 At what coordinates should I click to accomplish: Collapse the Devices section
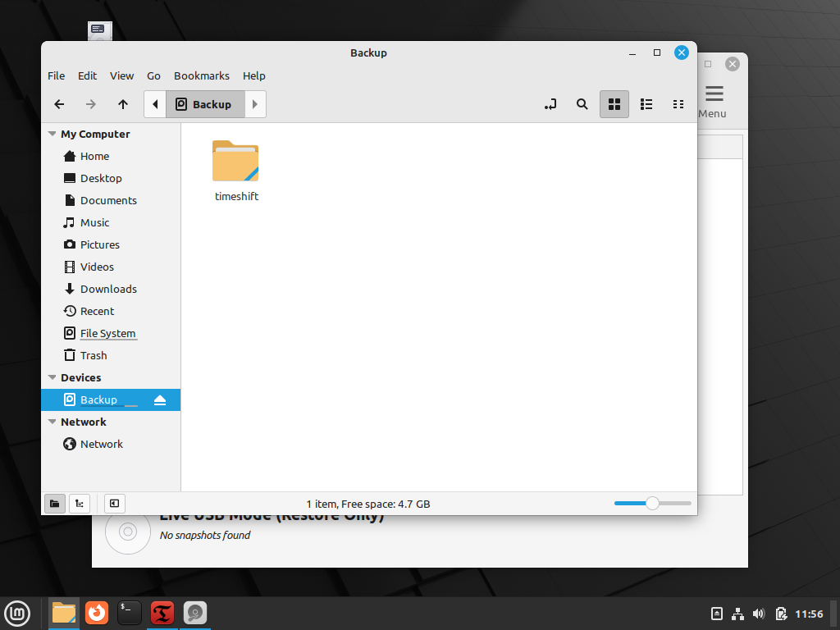[52, 377]
